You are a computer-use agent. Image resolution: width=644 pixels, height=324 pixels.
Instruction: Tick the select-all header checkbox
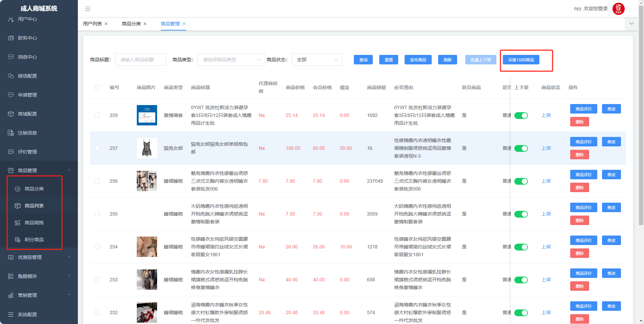97,87
